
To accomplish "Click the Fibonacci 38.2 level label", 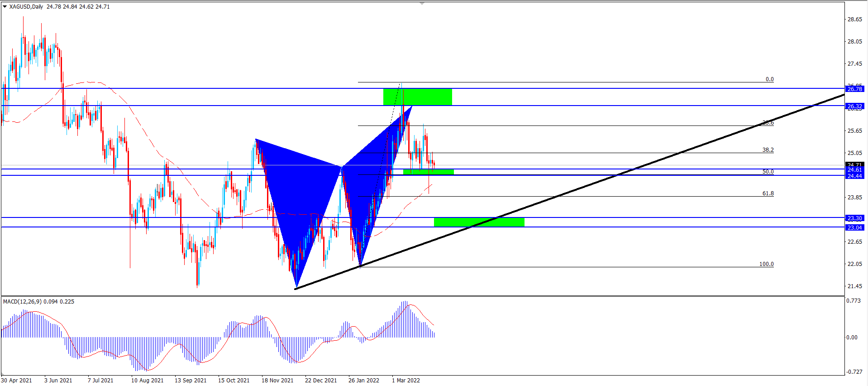I will (768, 150).
